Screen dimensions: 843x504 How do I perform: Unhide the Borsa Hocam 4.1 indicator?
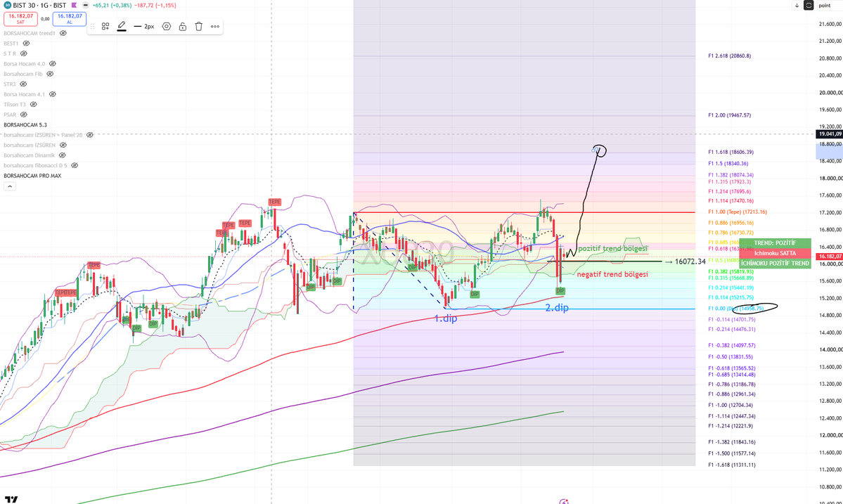pos(52,95)
